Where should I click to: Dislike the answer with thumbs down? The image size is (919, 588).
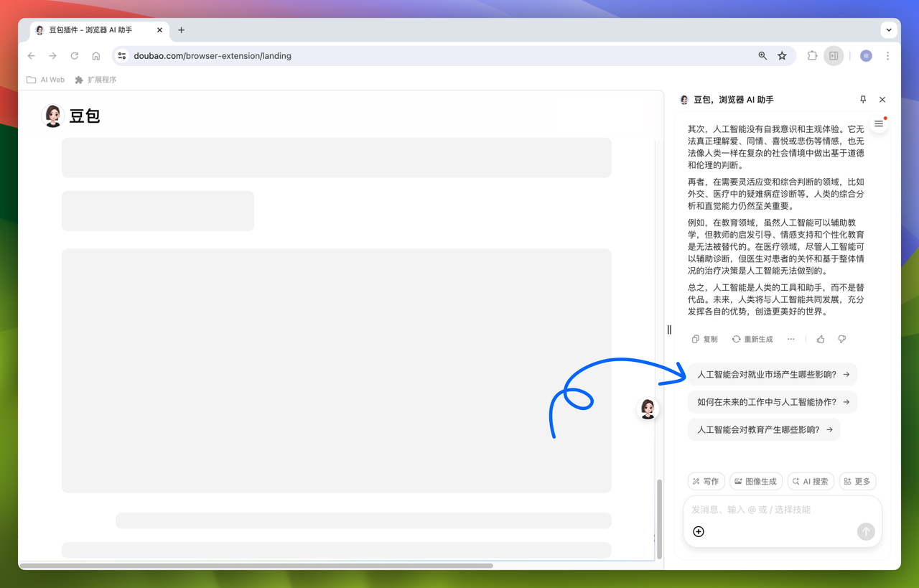842,339
